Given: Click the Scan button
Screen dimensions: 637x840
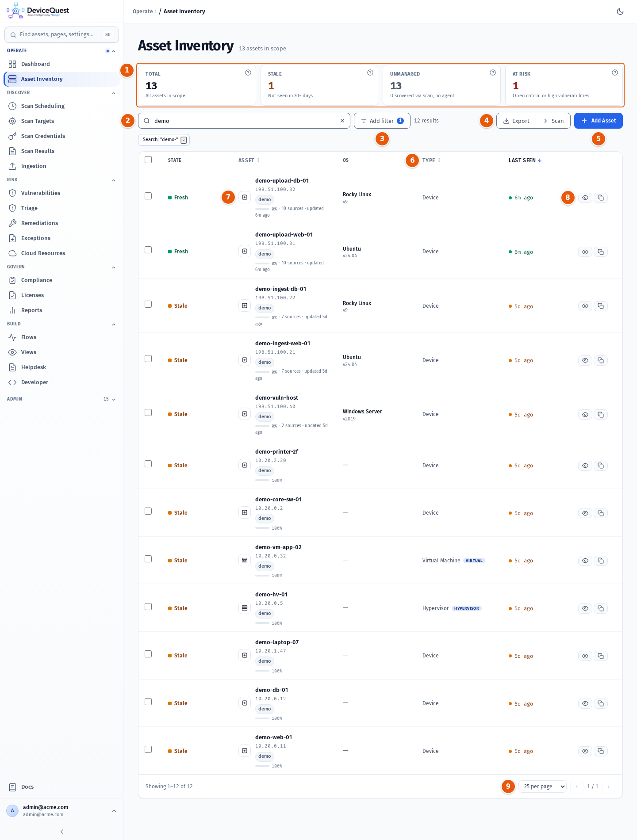Looking at the screenshot, I should [553, 121].
